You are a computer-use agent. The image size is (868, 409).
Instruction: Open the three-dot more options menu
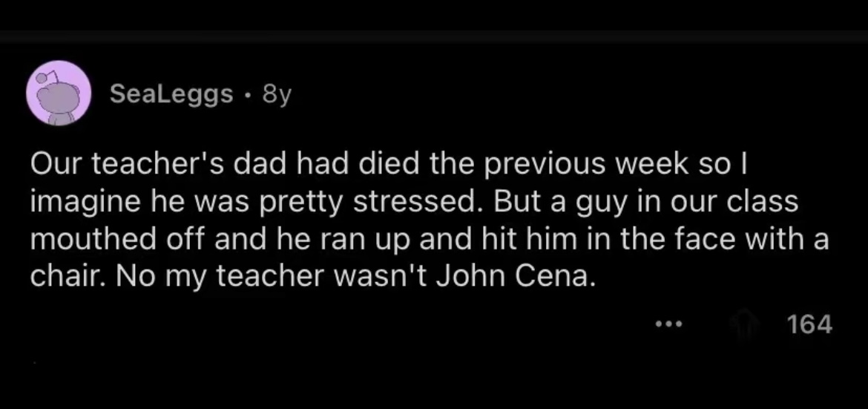[668, 324]
